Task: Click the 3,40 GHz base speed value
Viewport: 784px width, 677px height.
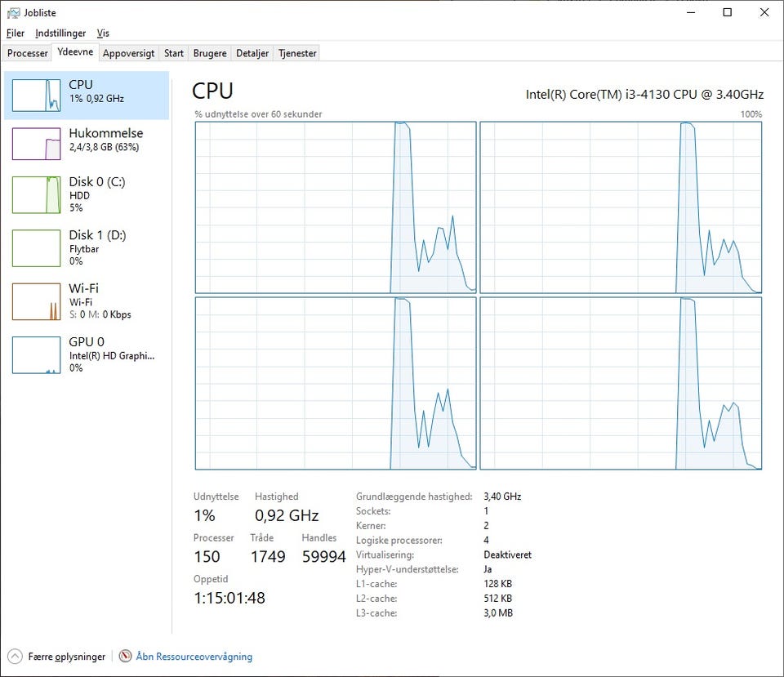Action: click(502, 497)
